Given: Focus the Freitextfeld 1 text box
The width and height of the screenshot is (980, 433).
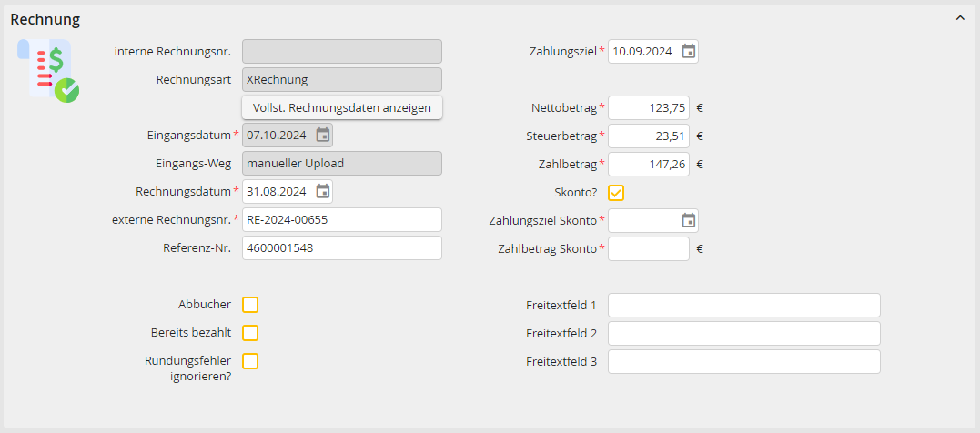Looking at the screenshot, I should click(x=743, y=305).
